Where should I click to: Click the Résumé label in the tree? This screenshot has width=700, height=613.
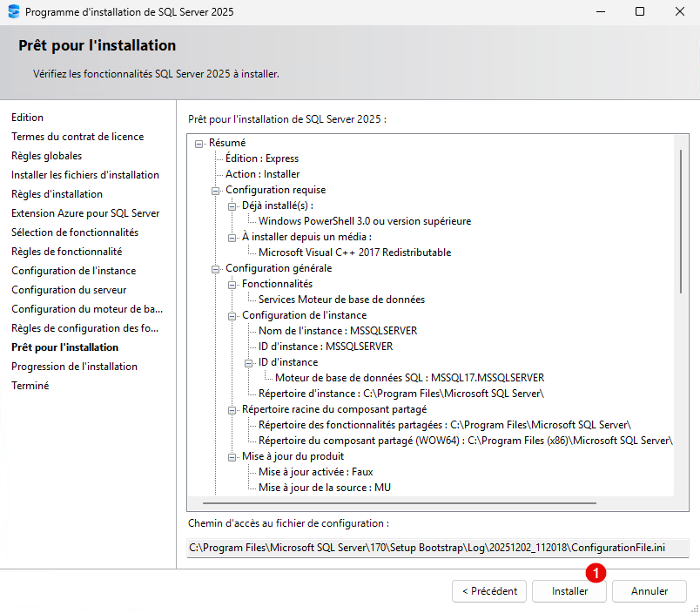[227, 143]
